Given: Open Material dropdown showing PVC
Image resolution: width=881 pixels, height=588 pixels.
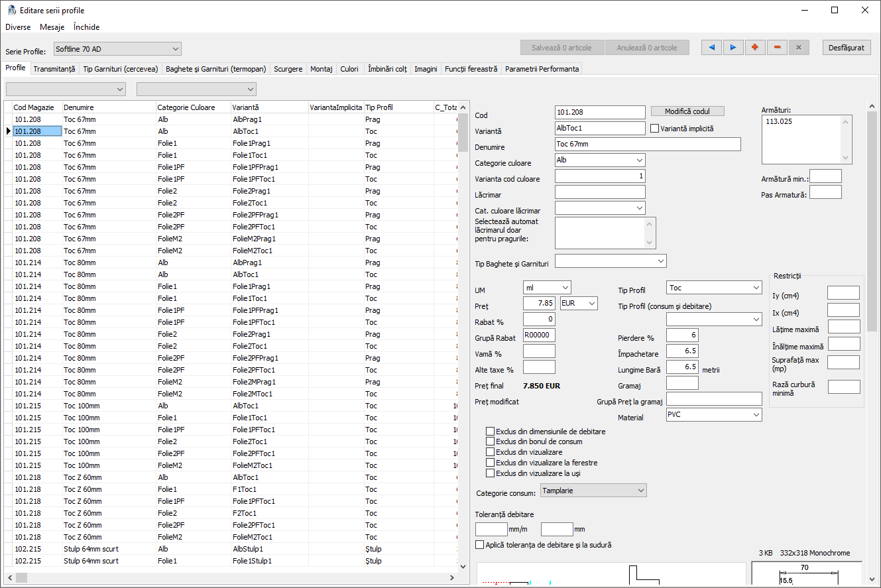Looking at the screenshot, I should [x=714, y=414].
